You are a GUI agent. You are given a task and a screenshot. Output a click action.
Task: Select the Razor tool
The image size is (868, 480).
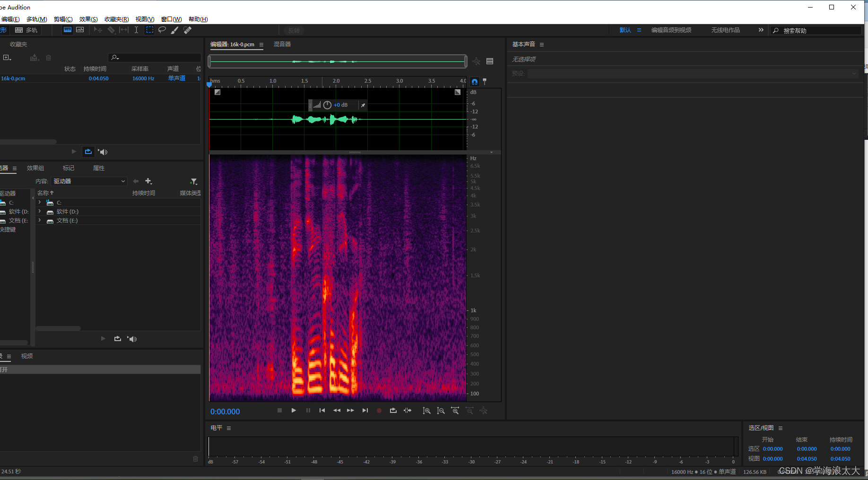(x=111, y=30)
